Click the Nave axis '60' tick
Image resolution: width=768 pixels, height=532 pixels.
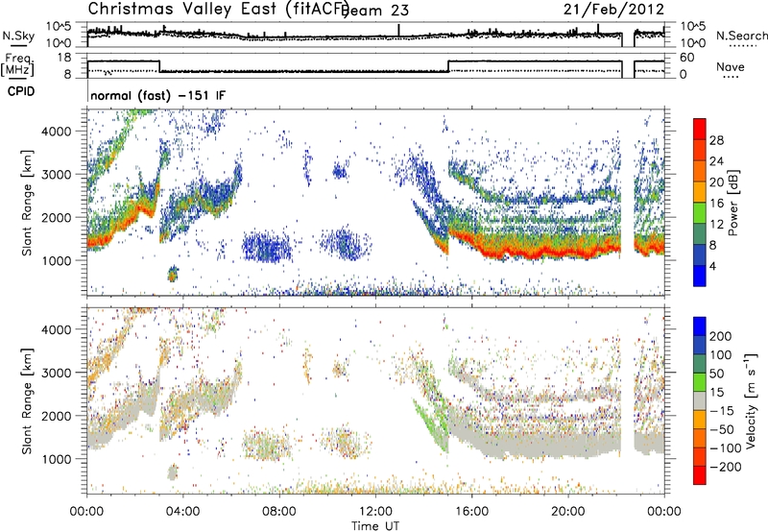[687, 58]
